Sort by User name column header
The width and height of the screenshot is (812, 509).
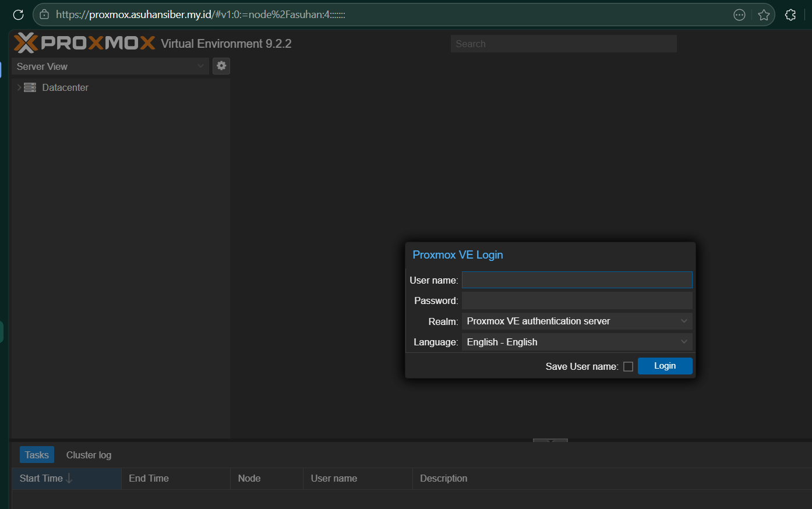click(358, 478)
